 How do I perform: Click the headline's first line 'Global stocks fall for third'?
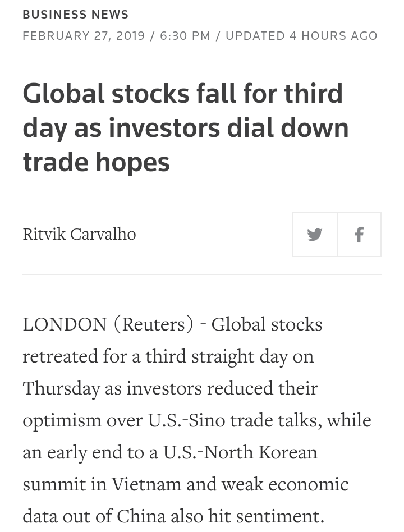click(x=183, y=94)
